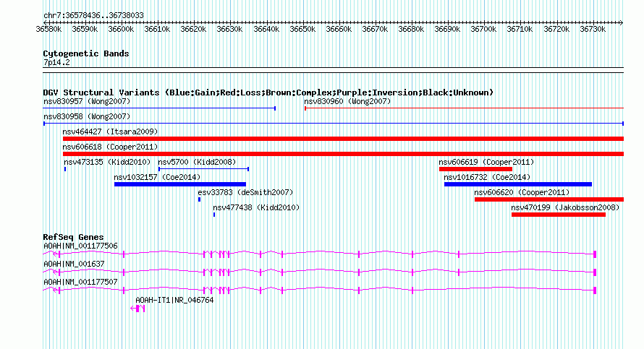644x349 pixels.
Task: Click the 36710k ruler tick label
Action: (520, 29)
